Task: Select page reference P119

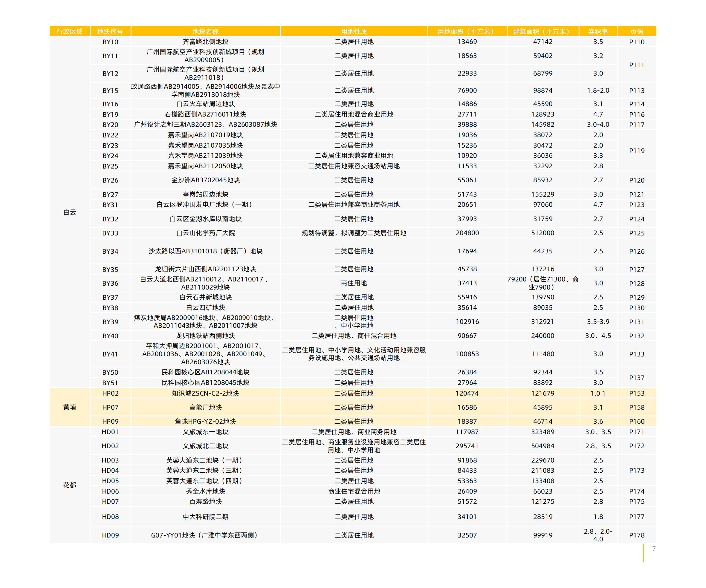Action: coord(637,151)
